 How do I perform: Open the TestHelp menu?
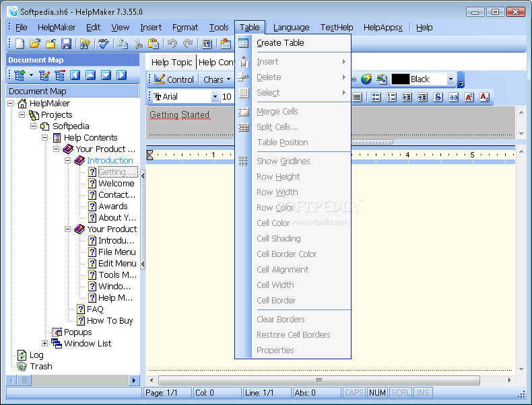tap(337, 28)
